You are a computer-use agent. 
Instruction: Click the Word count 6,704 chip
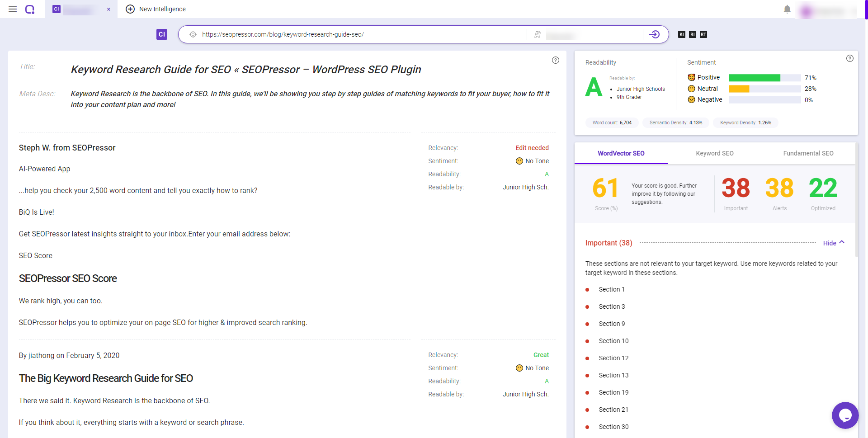point(612,122)
